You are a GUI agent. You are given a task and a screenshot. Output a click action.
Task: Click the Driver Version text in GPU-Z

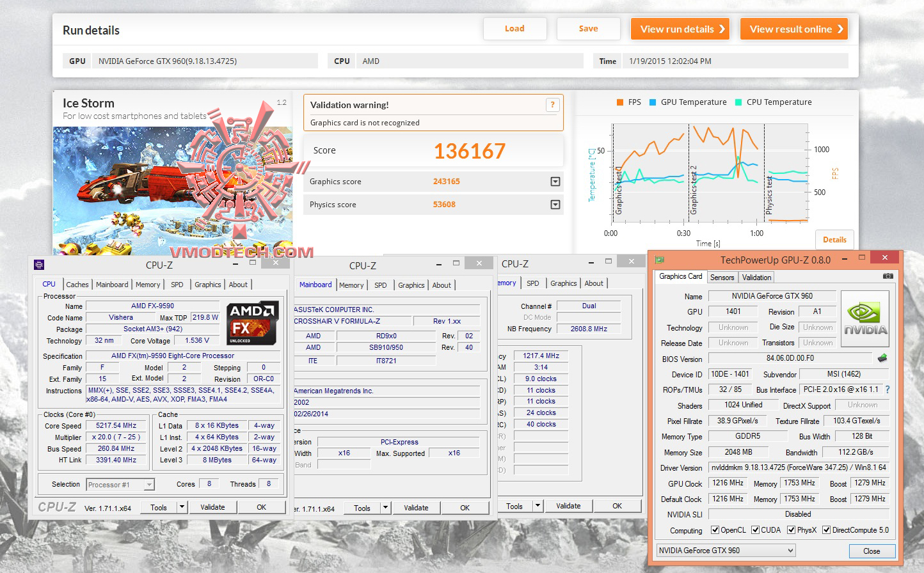(x=799, y=467)
